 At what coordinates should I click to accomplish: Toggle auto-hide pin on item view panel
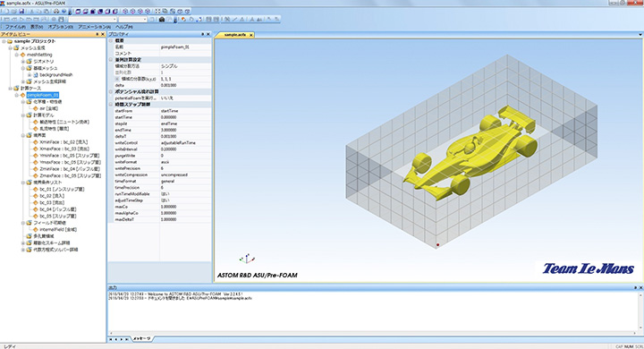[x=97, y=34]
